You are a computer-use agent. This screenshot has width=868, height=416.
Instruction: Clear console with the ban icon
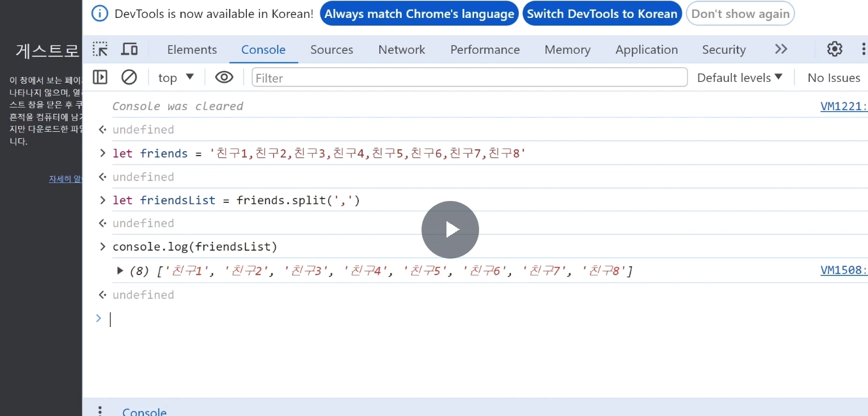129,77
